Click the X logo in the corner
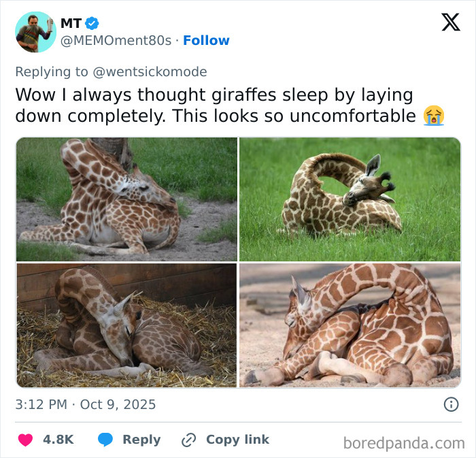 [x=450, y=22]
